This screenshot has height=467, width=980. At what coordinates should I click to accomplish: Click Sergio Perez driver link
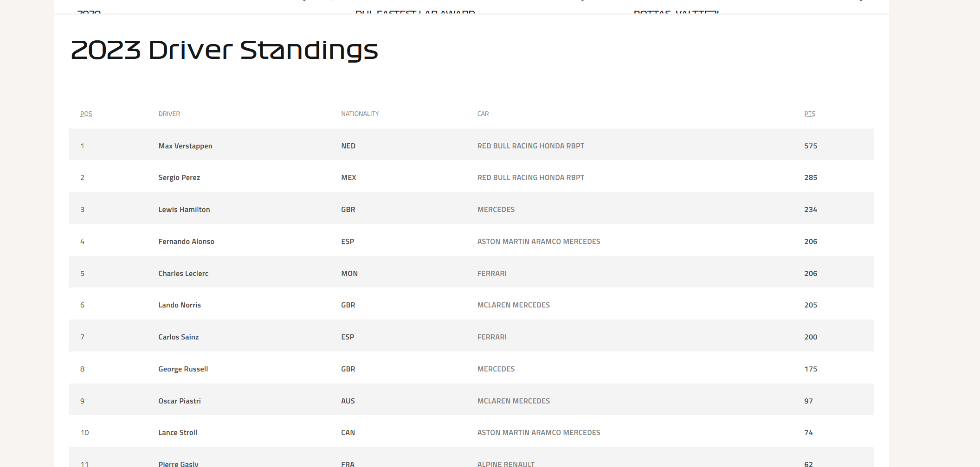point(179,177)
